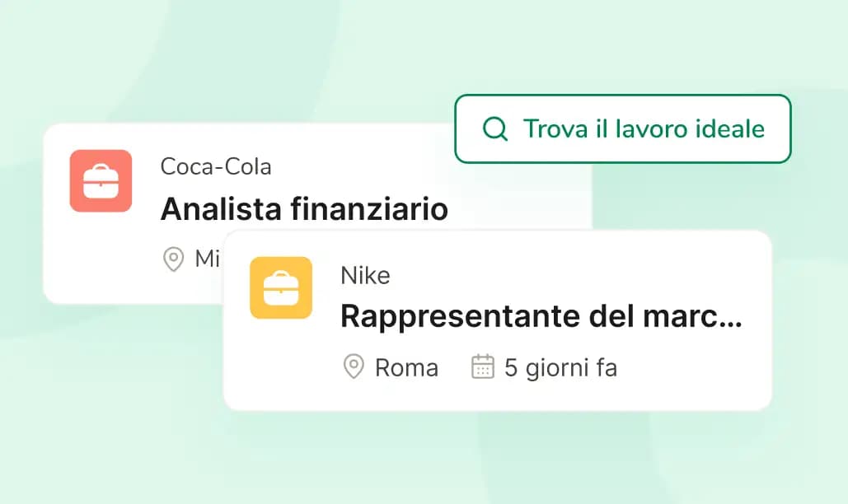Image resolution: width=848 pixels, height=504 pixels.
Task: Open the 'Rappresentante del marc...' job title
Action: tap(541, 316)
